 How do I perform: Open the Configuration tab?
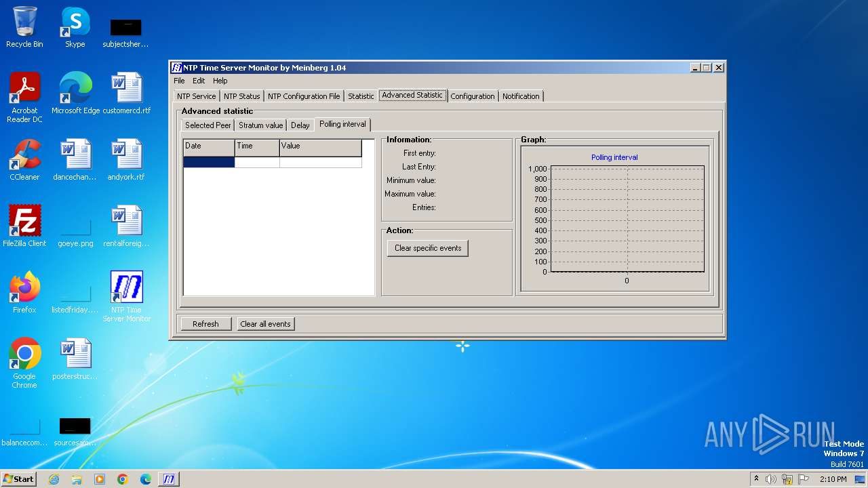tap(473, 96)
